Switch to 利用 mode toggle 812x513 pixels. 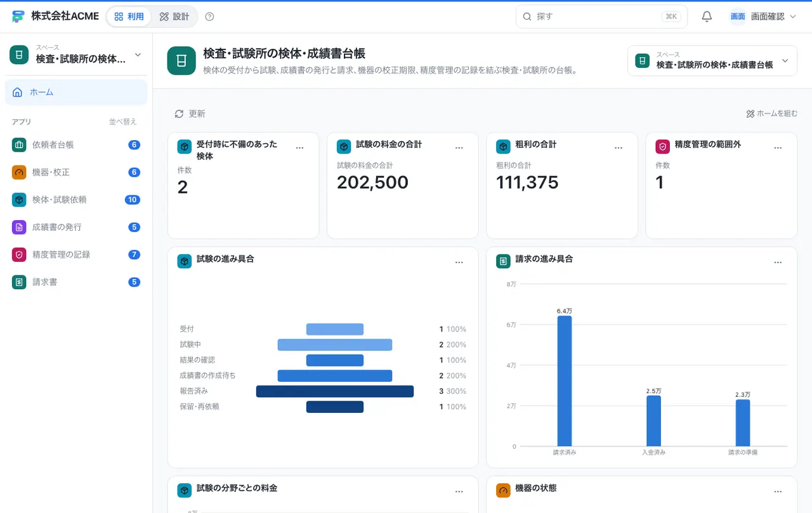coord(129,16)
